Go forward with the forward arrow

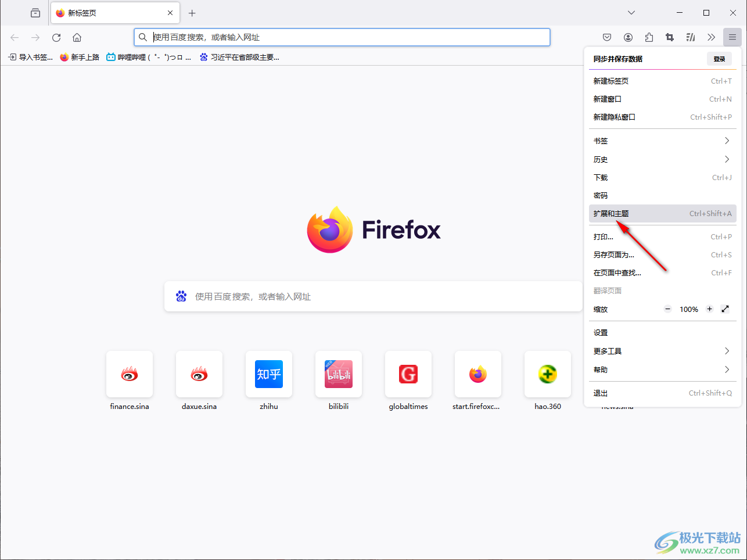(x=35, y=37)
